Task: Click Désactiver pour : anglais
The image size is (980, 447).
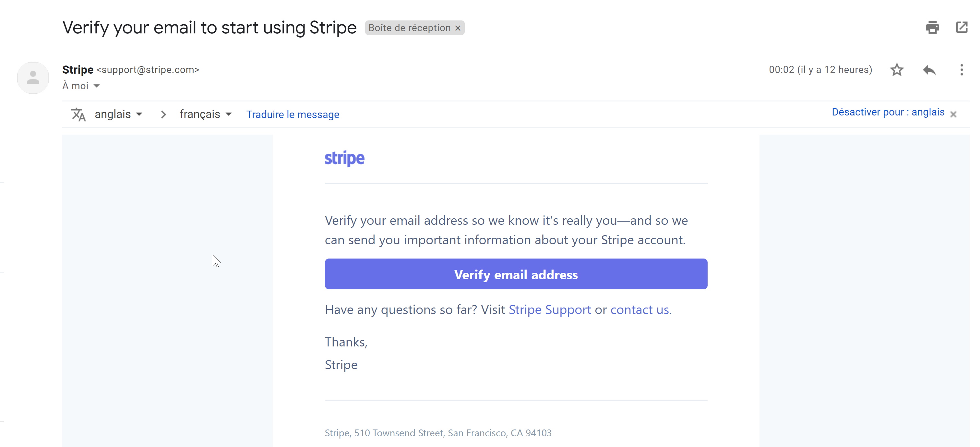Action: [888, 112]
